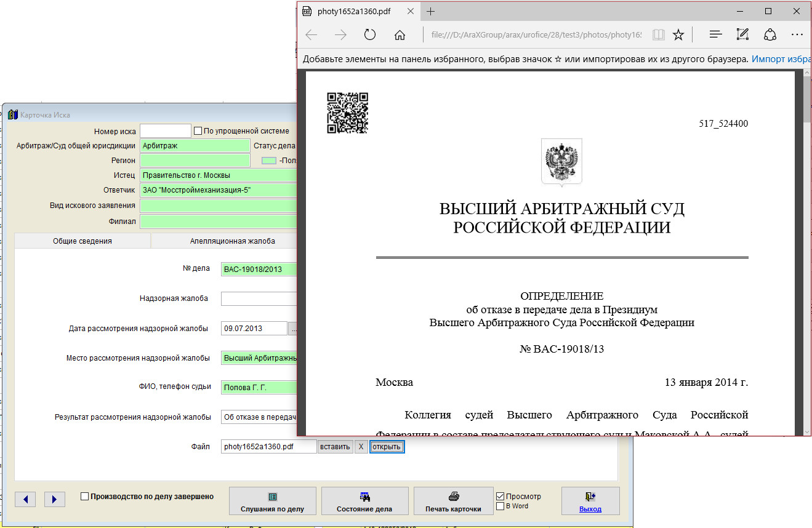This screenshot has height=528, width=812.
Task: Click the Edge address bar
Action: click(536, 35)
